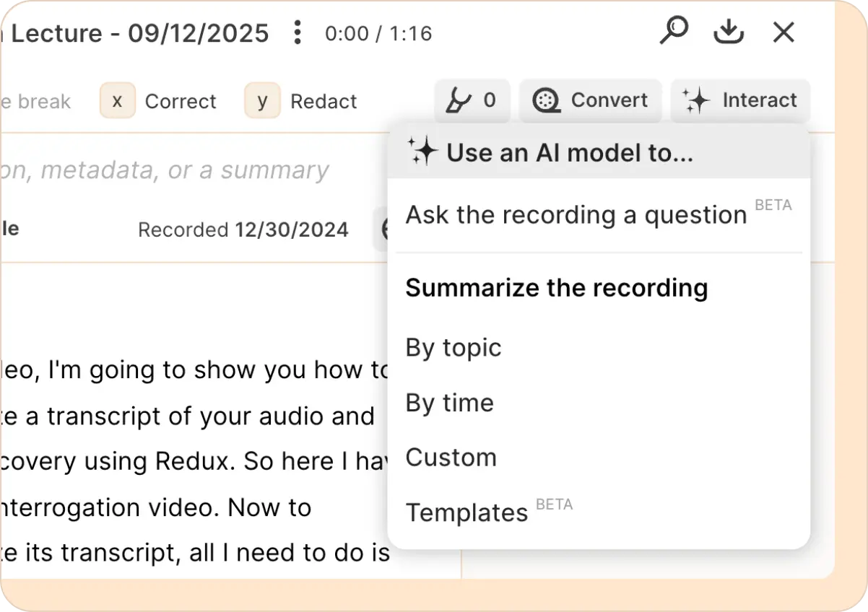Click transcript line 'nterrogation video. Now to'
The width and height of the screenshot is (868, 612).
pos(156,508)
